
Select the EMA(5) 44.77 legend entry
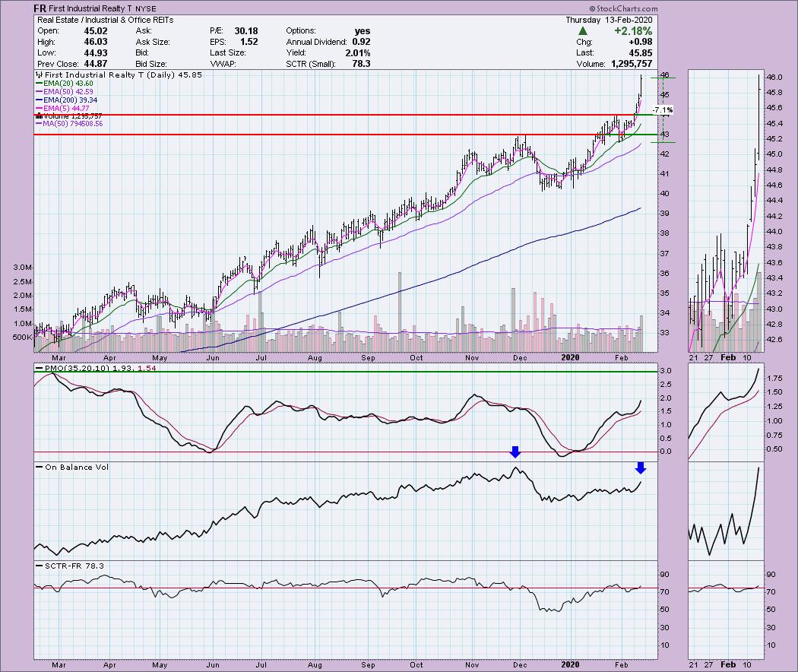62,109
